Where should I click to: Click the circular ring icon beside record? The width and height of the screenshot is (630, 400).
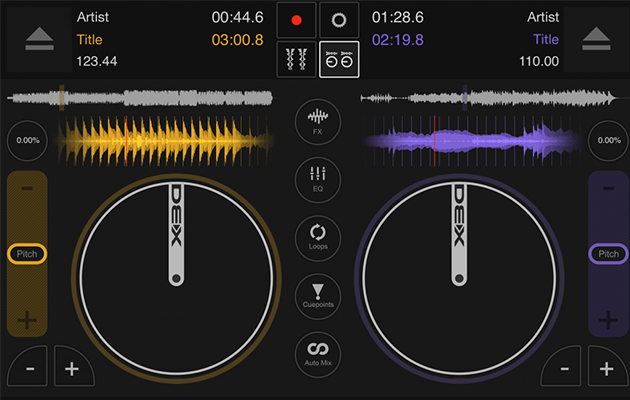point(338,20)
